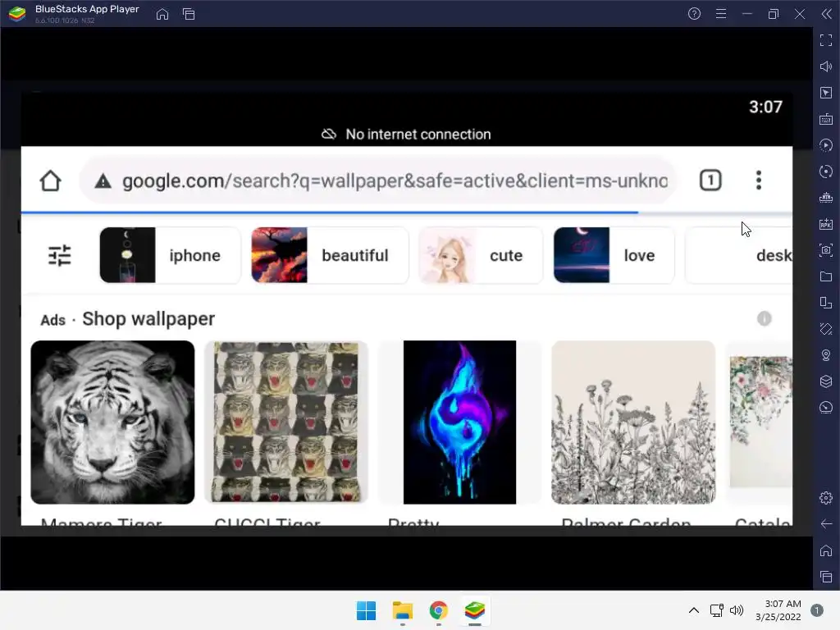Open the Palmer Garden floral wallpaper ad

[x=633, y=422]
